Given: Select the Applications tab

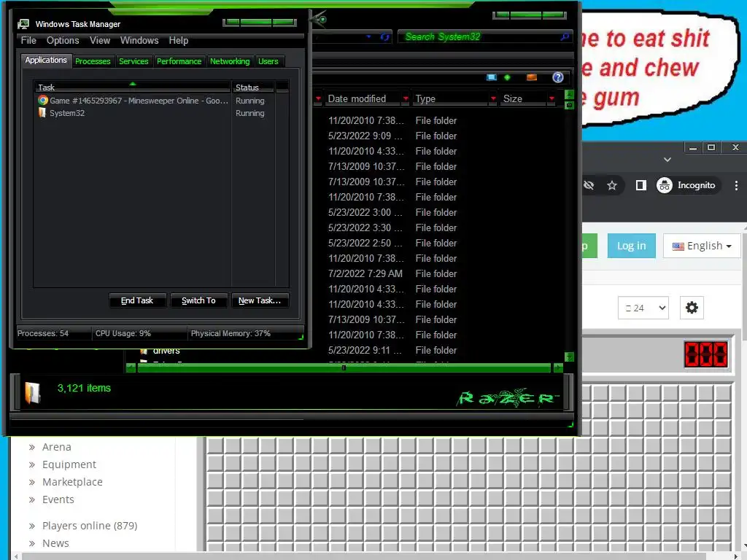Looking at the screenshot, I should pos(46,60).
